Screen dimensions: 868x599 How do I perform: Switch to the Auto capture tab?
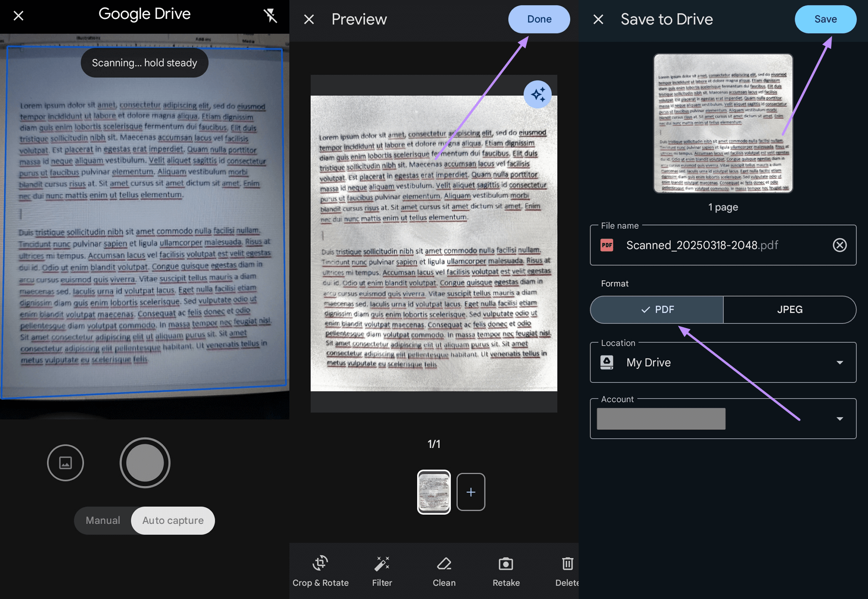point(172,520)
